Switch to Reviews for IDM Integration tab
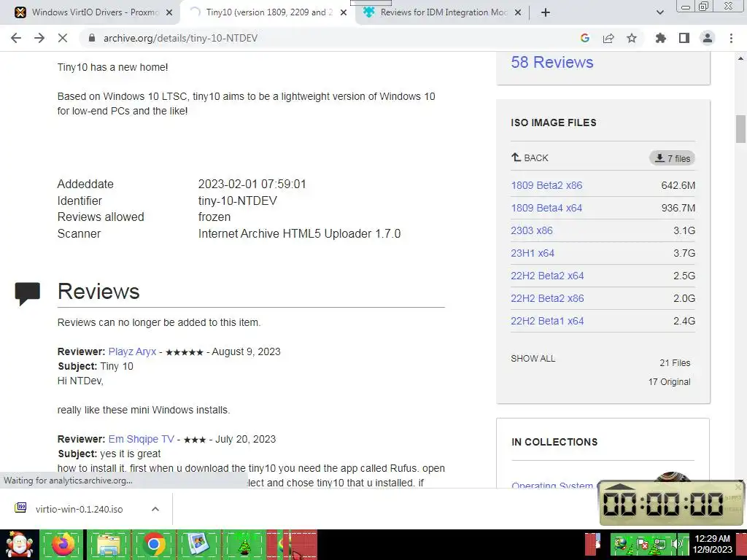This screenshot has height=560, width=747. (x=443, y=12)
